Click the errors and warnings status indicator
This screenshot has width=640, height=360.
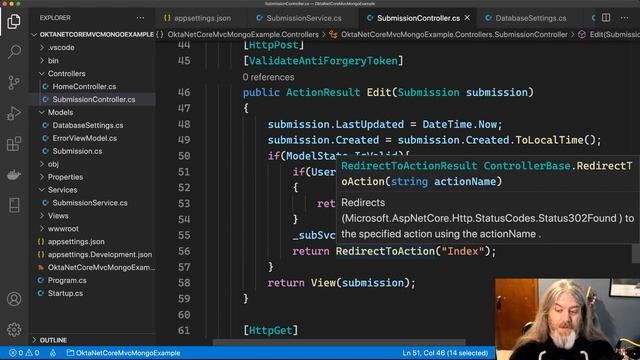pos(24,353)
